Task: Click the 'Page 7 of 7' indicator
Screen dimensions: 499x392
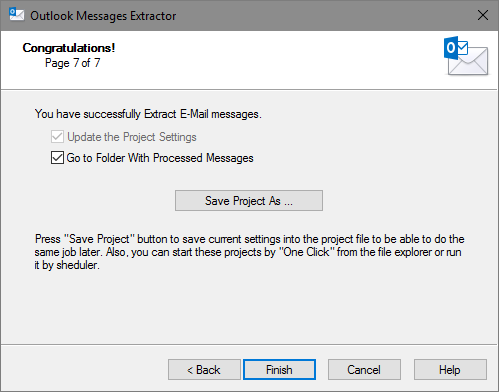Action: tap(73, 63)
